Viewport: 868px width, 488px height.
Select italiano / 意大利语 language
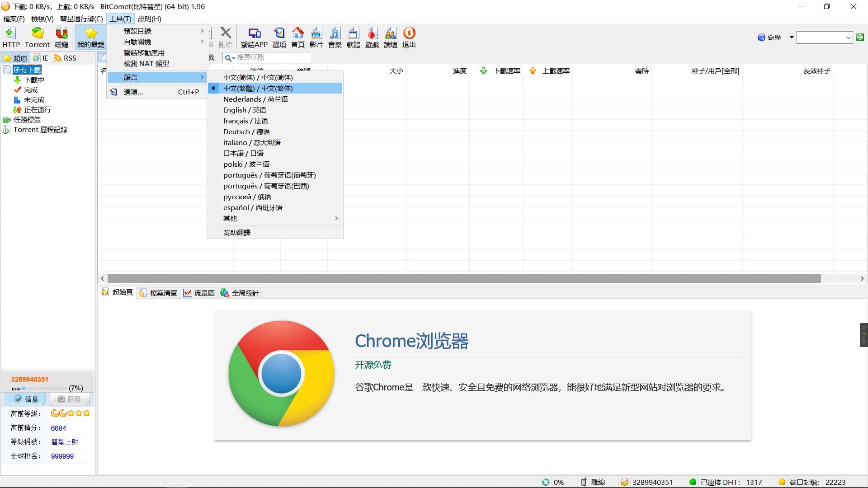pos(275,143)
